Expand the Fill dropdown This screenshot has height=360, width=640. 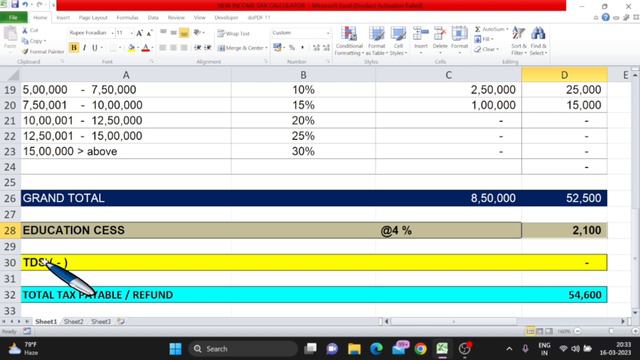coord(492,39)
